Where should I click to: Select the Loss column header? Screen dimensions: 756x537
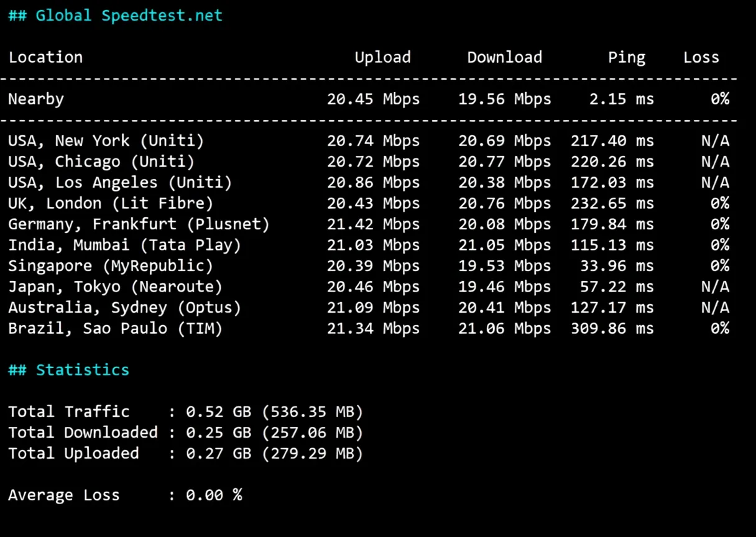701,57
